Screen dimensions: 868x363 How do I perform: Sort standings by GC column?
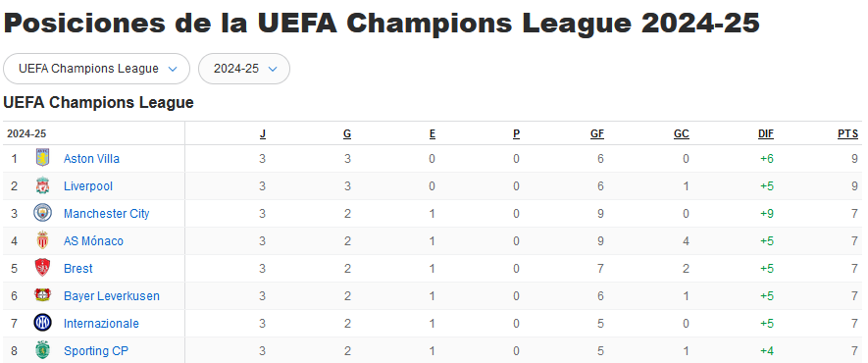(682, 133)
